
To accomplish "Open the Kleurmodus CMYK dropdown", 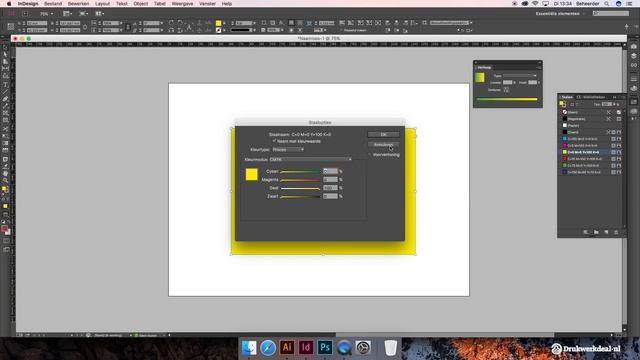I will coord(311,160).
